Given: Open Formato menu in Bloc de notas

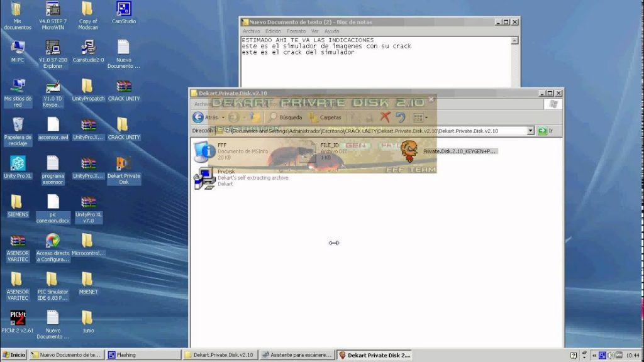Looking at the screenshot, I should pos(296,31).
